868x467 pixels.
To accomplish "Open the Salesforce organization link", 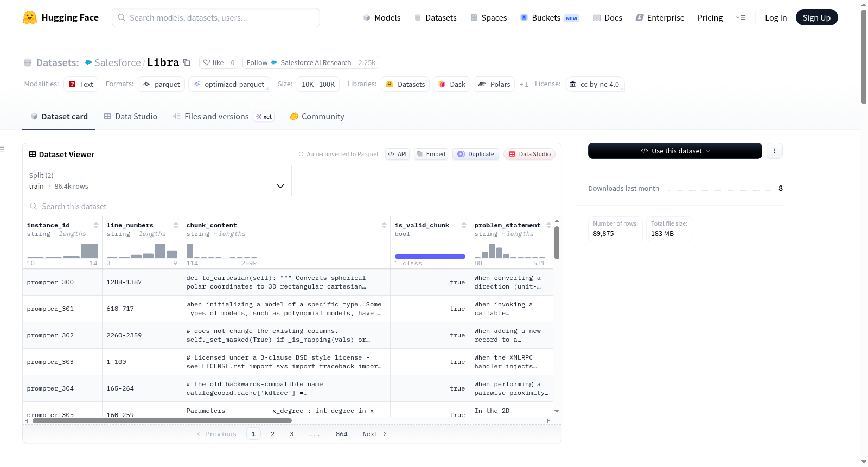I will [118, 62].
